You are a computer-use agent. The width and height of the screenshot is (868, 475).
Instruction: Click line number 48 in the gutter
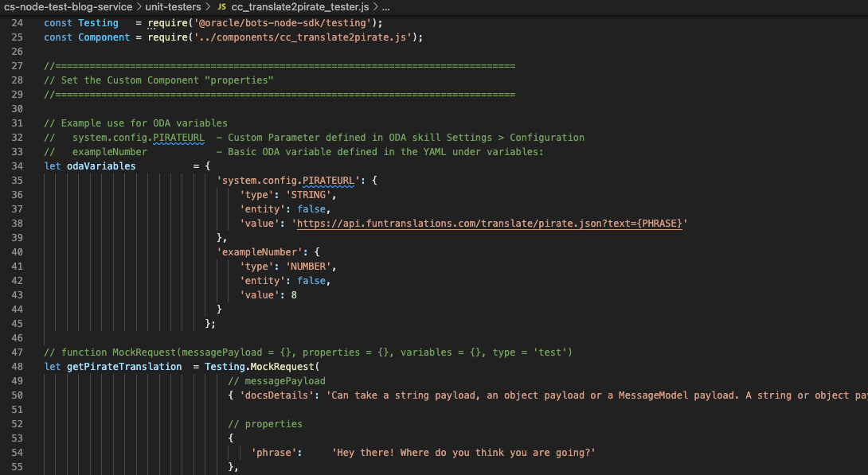tap(19, 366)
